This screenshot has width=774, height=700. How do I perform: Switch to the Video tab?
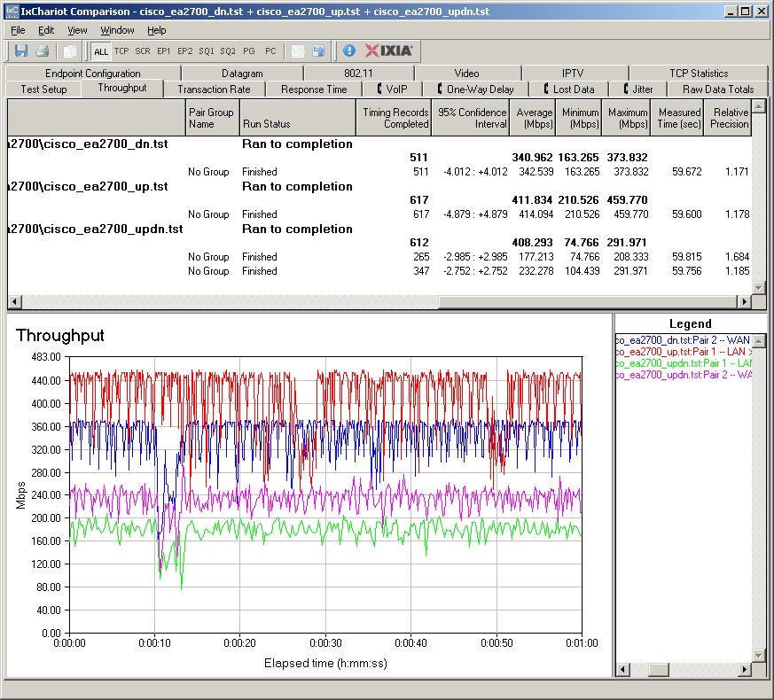[x=466, y=73]
